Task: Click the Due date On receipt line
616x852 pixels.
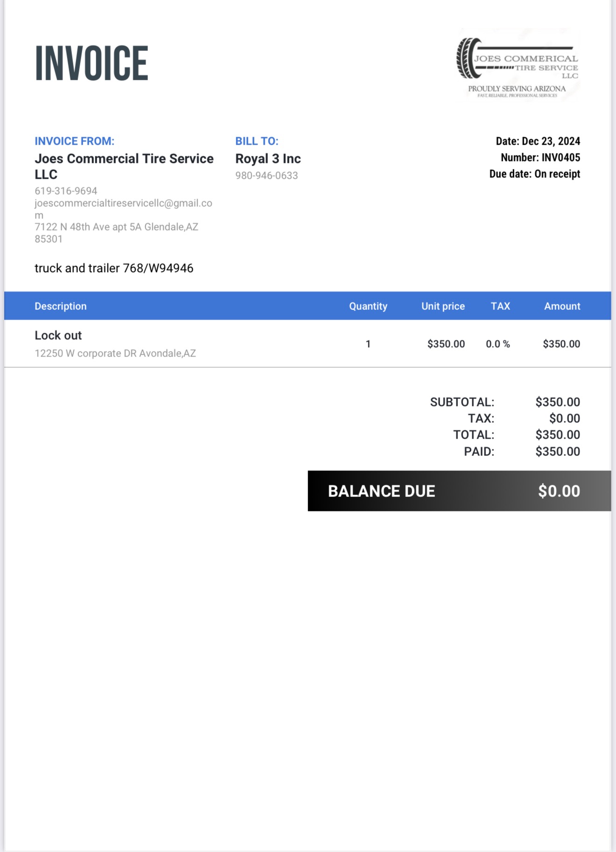Action: [535, 174]
